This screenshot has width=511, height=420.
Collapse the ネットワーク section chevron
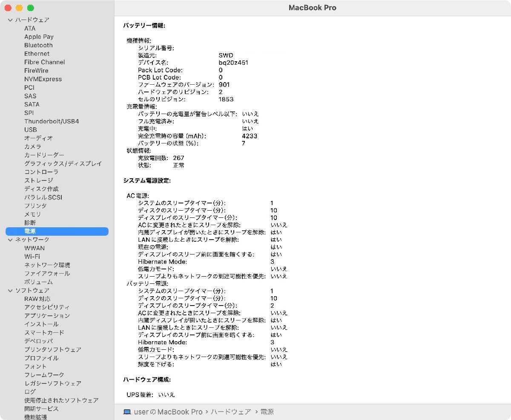pyautogui.click(x=10, y=240)
